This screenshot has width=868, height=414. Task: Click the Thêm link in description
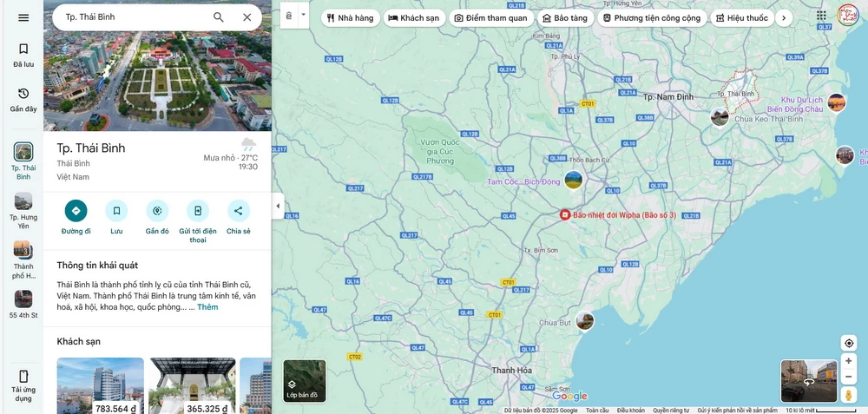tap(207, 307)
